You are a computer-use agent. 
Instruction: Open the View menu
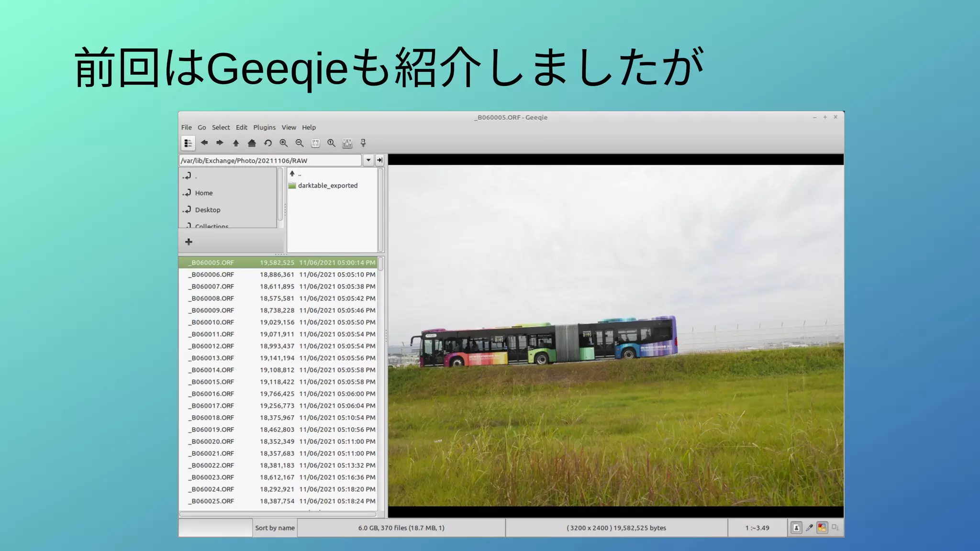point(289,127)
